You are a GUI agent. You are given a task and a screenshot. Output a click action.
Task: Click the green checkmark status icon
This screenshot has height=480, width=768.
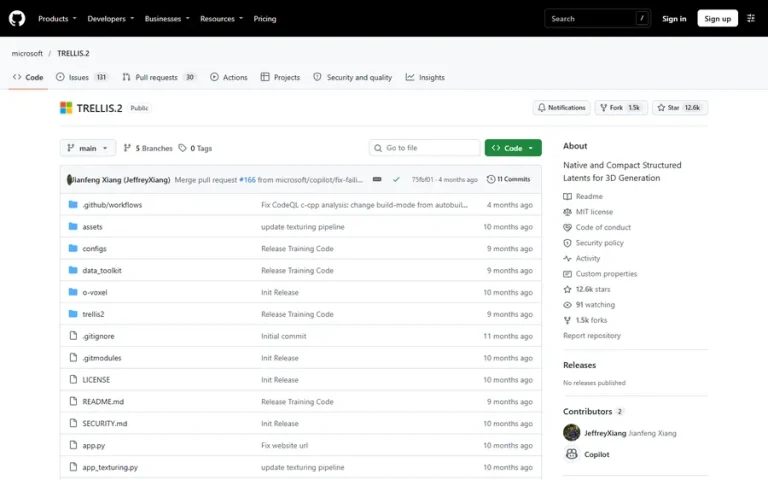tap(396, 179)
